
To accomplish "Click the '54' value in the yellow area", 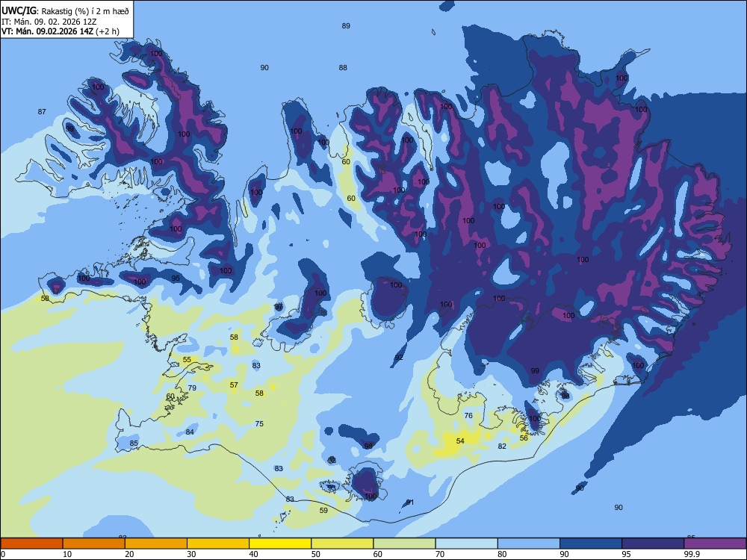I will coord(460,441).
